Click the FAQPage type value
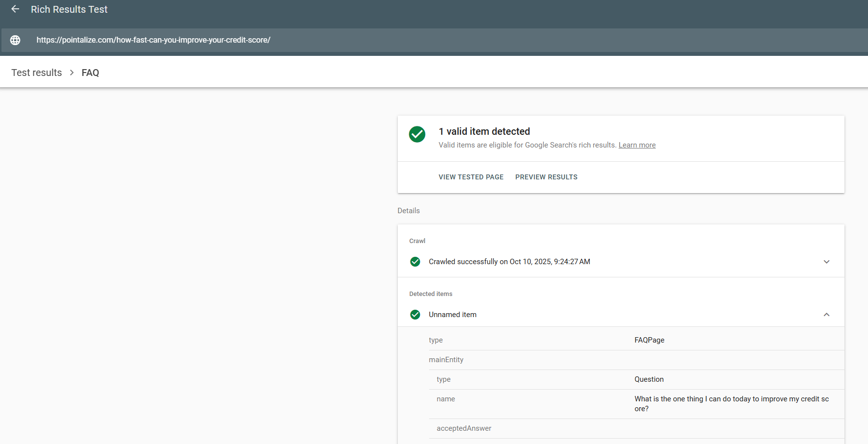 (x=649, y=340)
